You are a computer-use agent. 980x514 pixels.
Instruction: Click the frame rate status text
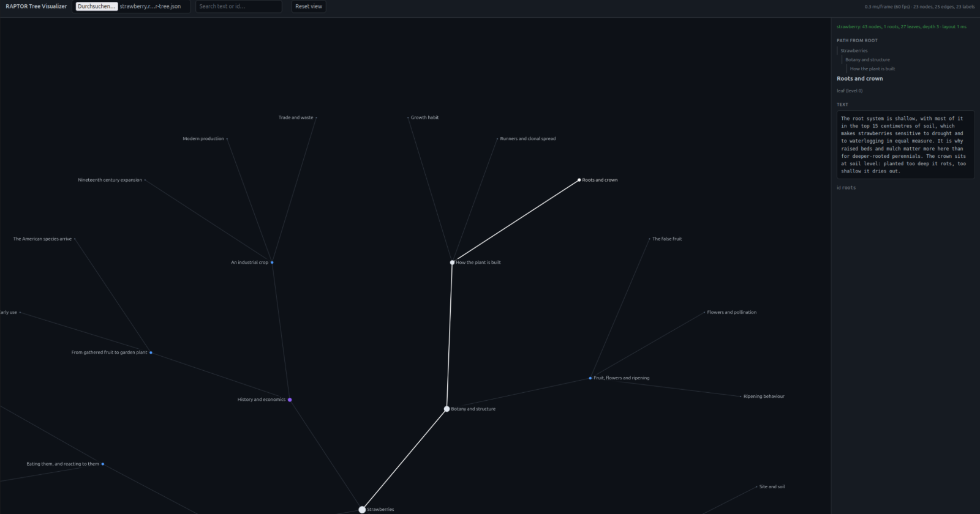[919, 7]
